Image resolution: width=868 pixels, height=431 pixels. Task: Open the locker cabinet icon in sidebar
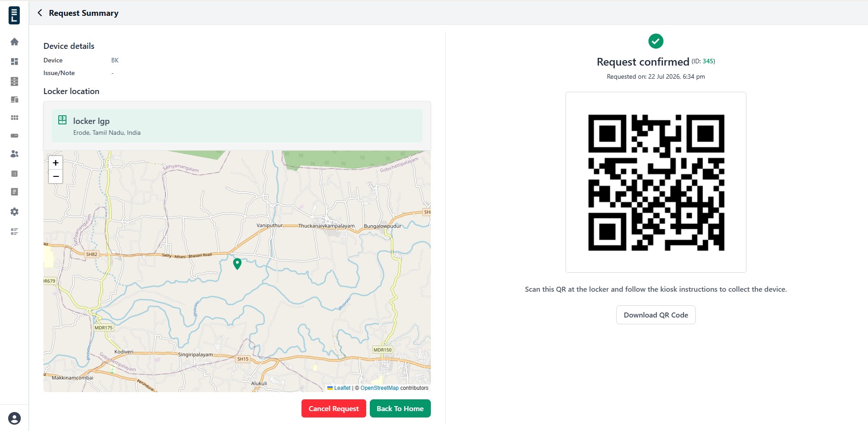click(14, 81)
